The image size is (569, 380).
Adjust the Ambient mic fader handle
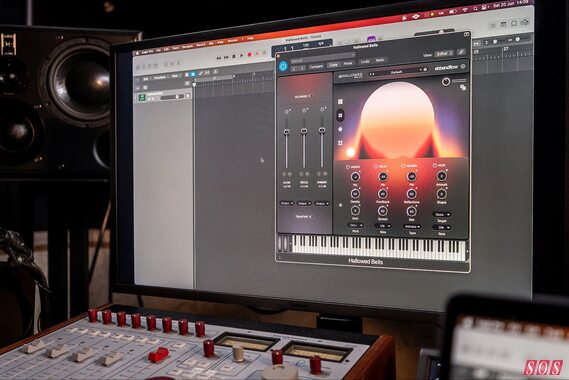pyautogui.click(x=322, y=129)
